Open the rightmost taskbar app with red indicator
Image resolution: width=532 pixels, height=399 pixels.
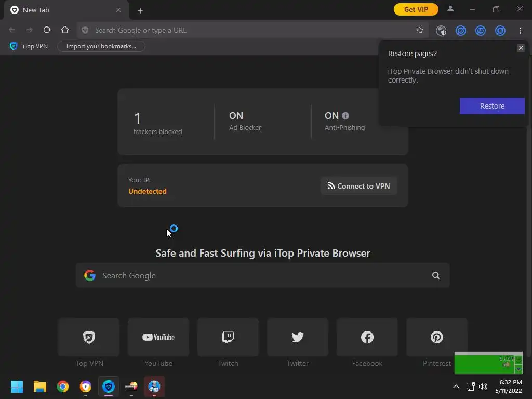(x=154, y=387)
